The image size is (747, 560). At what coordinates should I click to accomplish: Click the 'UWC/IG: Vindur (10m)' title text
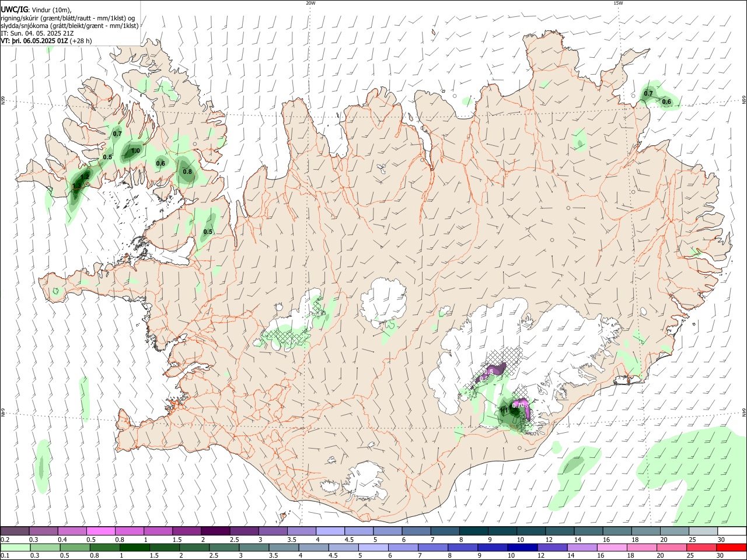pyautogui.click(x=36, y=9)
